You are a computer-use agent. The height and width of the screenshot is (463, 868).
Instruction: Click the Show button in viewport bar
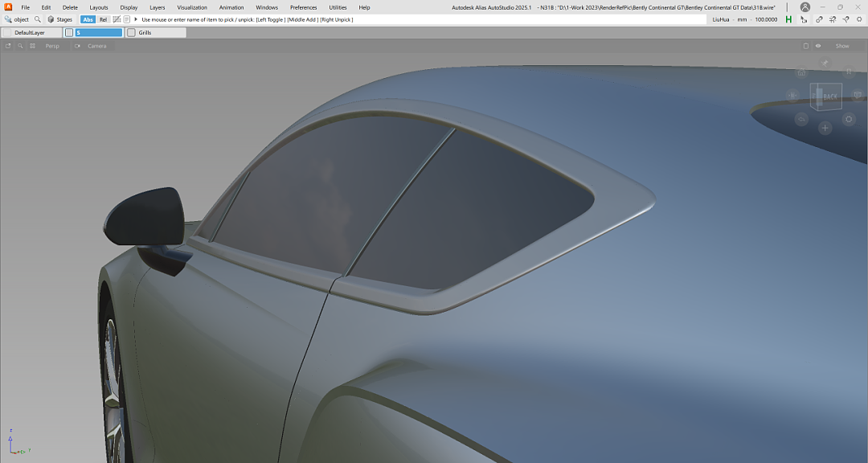tap(841, 46)
